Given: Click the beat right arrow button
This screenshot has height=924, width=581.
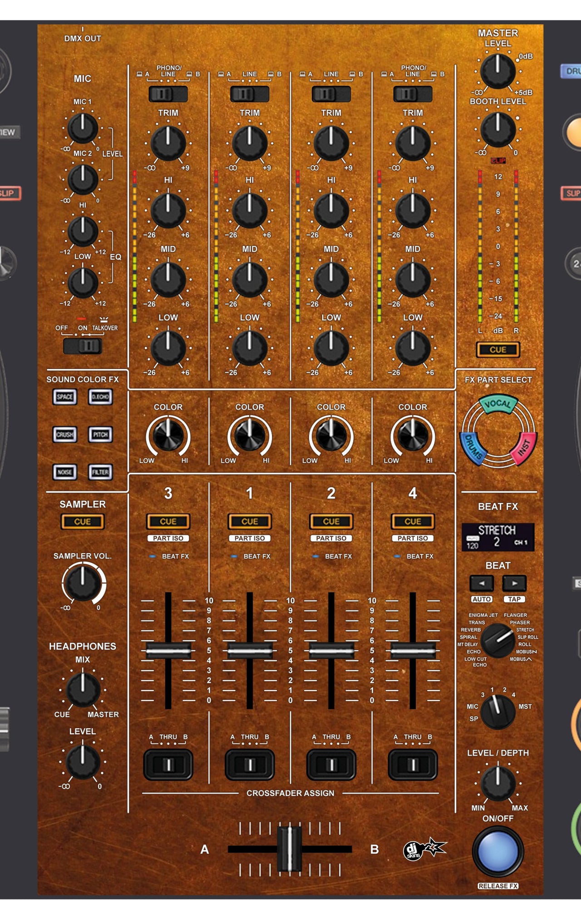Looking at the screenshot, I should [514, 583].
